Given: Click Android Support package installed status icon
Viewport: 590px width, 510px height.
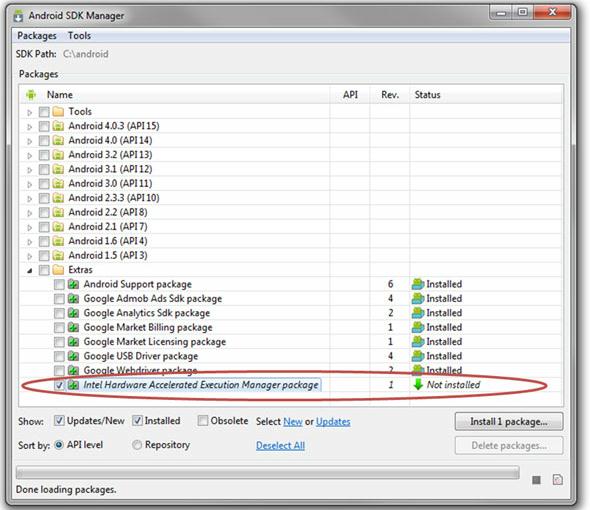Looking at the screenshot, I should pyautogui.click(x=418, y=284).
